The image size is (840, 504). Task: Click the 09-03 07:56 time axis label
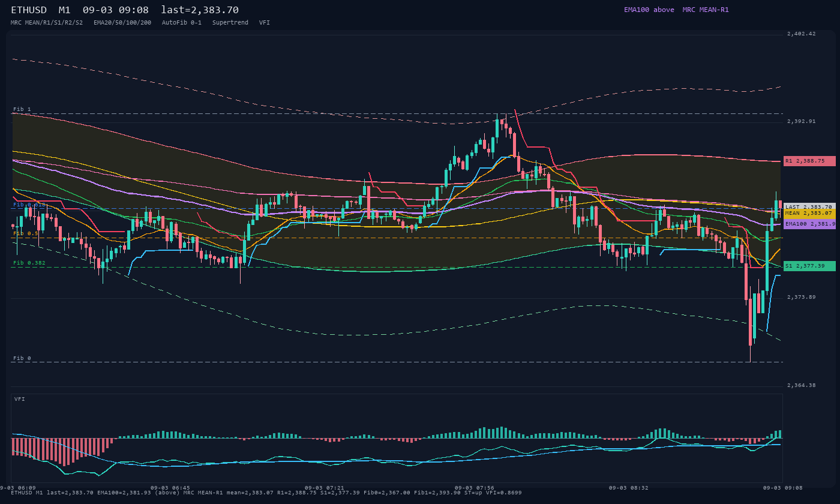(x=474, y=488)
